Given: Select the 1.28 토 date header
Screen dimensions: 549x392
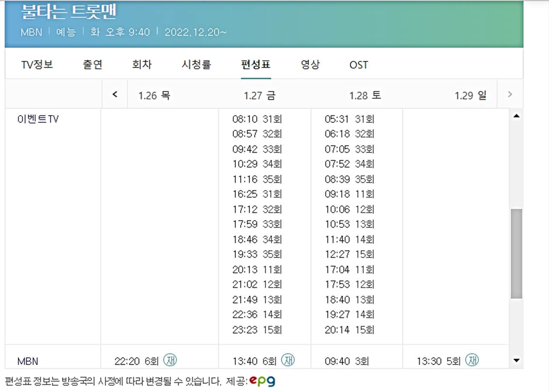Looking at the screenshot, I should [365, 95].
